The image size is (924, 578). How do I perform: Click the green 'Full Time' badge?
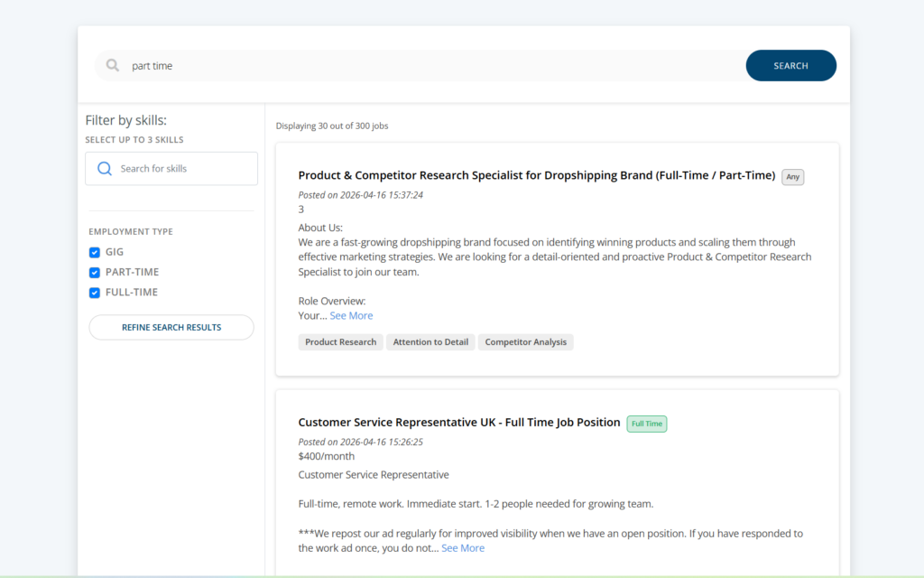point(646,424)
